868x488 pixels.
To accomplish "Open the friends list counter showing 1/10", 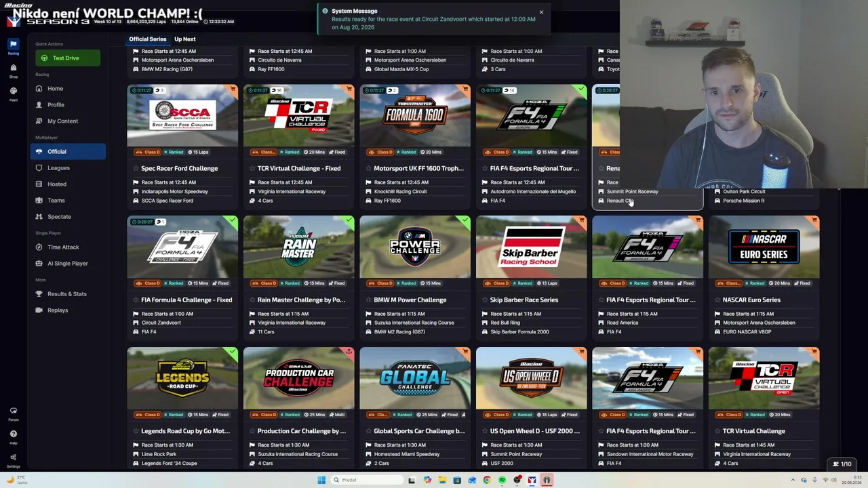I will click(842, 464).
